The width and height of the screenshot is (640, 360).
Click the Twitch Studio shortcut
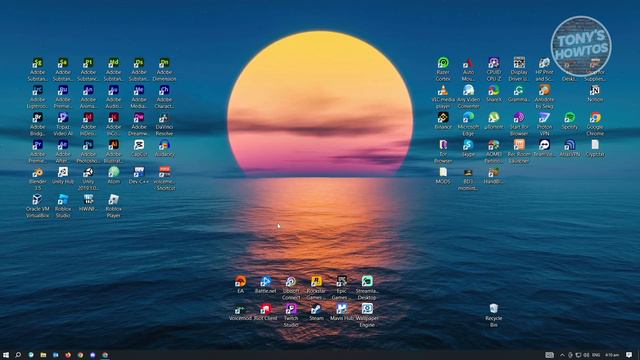coord(291,309)
